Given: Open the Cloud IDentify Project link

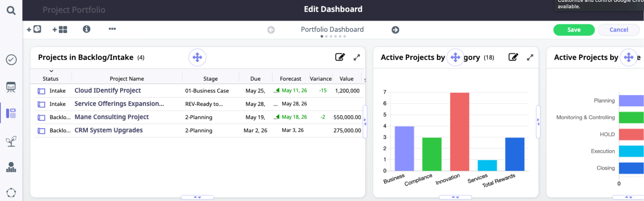Looking at the screenshot, I should (108, 90).
